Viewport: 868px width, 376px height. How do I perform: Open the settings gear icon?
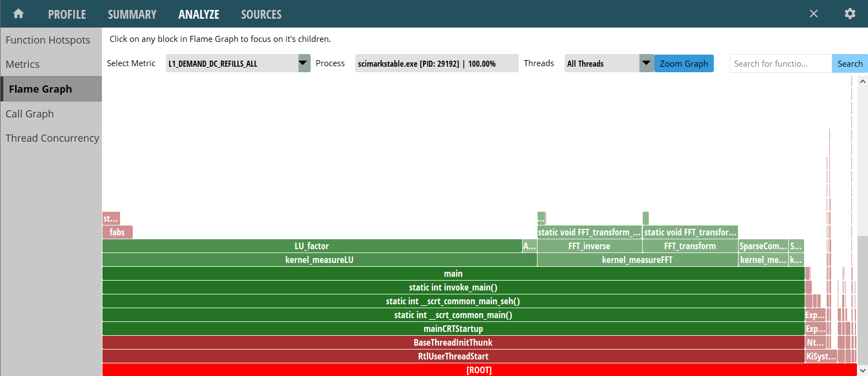pyautogui.click(x=850, y=14)
